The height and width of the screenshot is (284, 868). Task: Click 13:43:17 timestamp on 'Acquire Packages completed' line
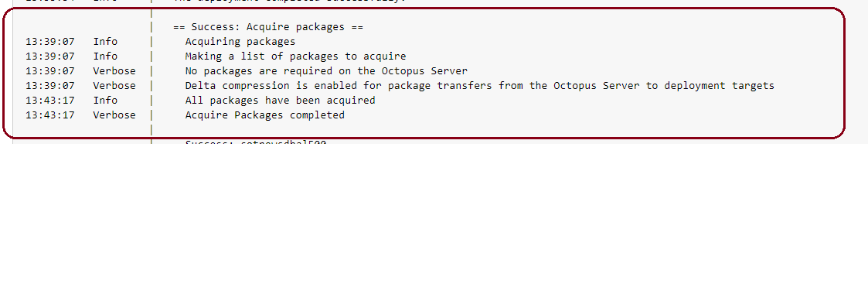click(49, 115)
